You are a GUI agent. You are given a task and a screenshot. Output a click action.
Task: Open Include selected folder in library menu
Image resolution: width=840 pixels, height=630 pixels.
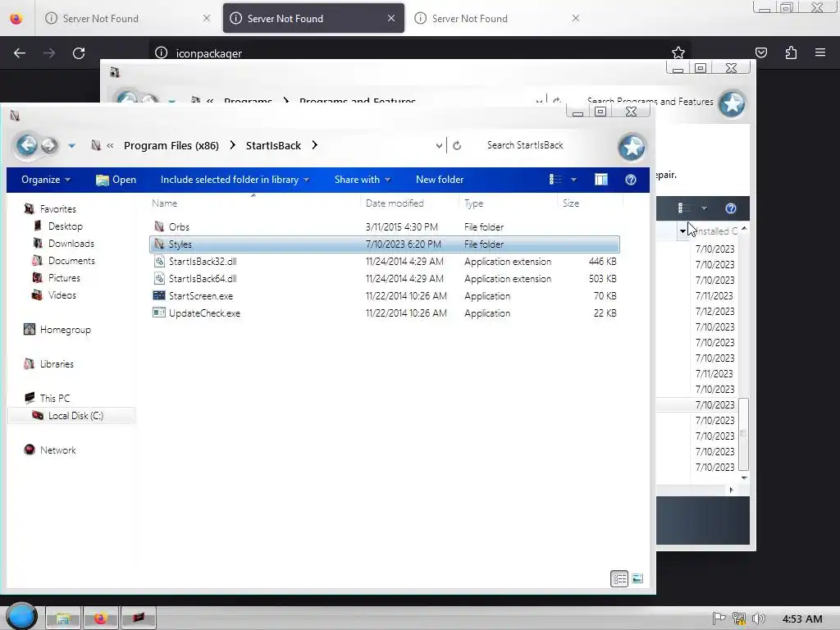click(235, 180)
